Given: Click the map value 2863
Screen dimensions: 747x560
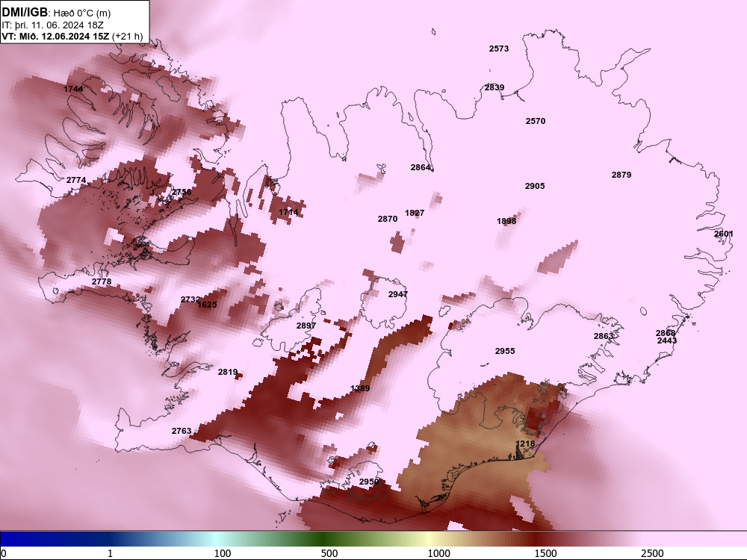Looking at the screenshot, I should click(604, 336).
